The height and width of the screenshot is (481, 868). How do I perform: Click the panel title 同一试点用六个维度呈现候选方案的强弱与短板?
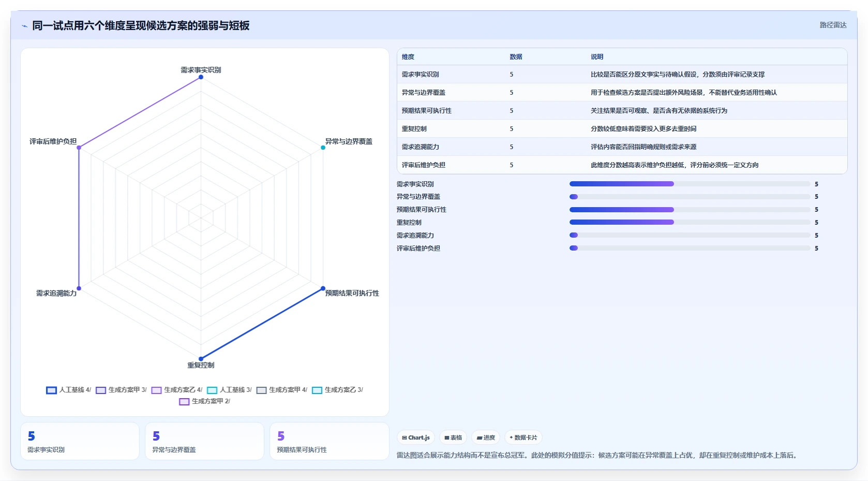141,26
